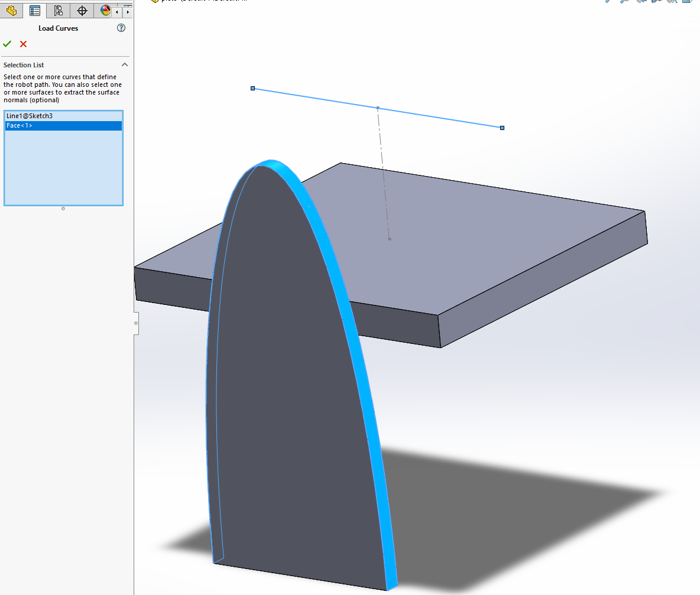This screenshot has width=700, height=595.
Task: Collapse the Selection List section
Action: [x=125, y=65]
